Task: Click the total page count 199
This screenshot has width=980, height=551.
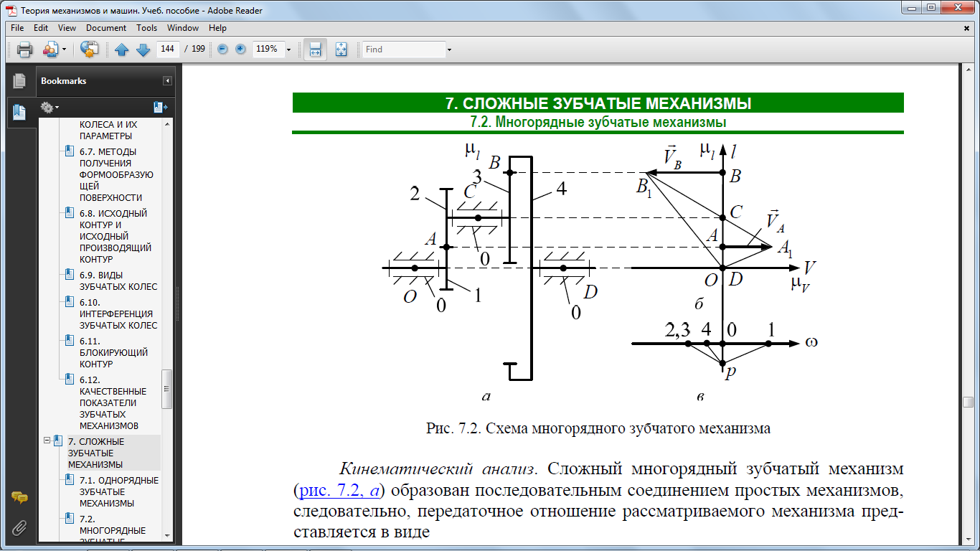Action: click(x=198, y=49)
